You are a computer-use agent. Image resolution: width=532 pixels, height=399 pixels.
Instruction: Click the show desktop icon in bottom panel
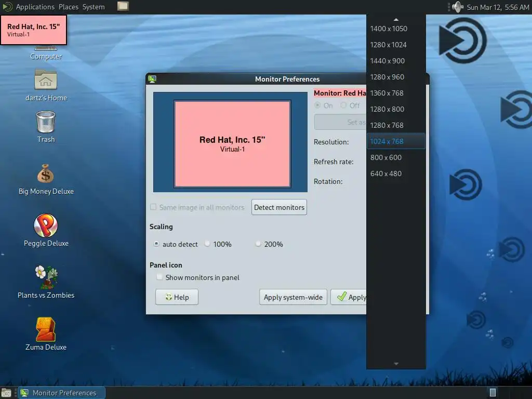tap(6, 393)
